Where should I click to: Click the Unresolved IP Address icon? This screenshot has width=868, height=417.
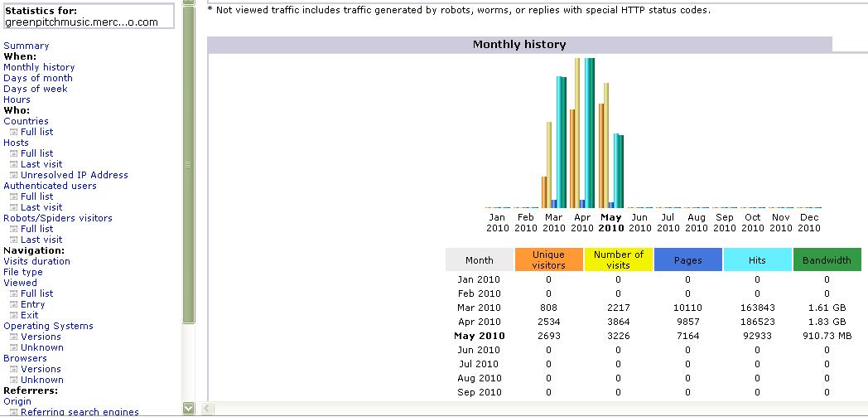click(14, 175)
